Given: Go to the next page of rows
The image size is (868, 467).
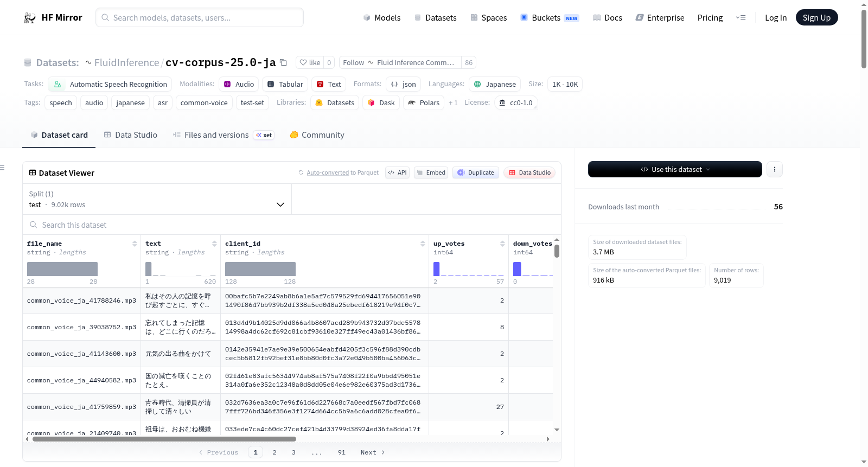Looking at the screenshot, I should tap(373, 452).
